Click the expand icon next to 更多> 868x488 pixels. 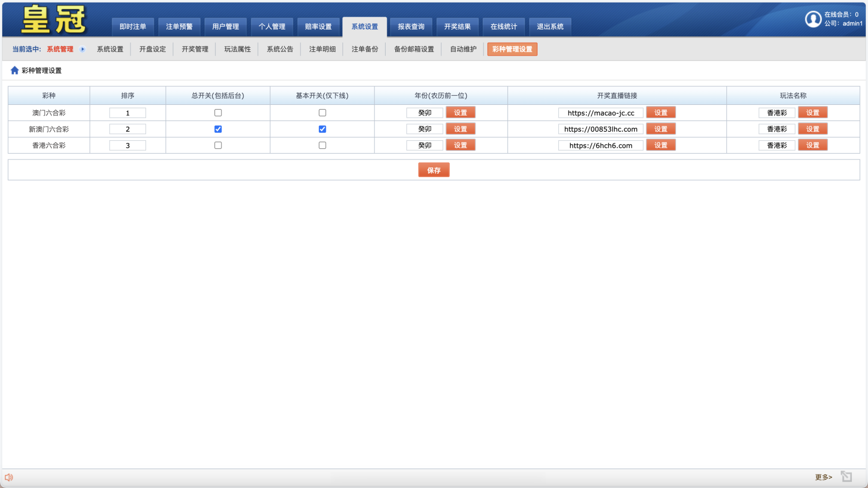846,477
